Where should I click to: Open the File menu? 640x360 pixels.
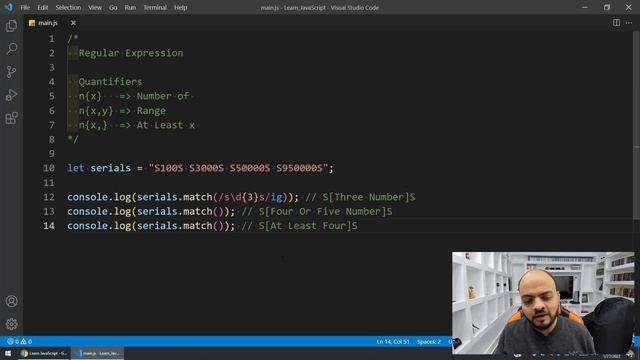[x=25, y=7]
